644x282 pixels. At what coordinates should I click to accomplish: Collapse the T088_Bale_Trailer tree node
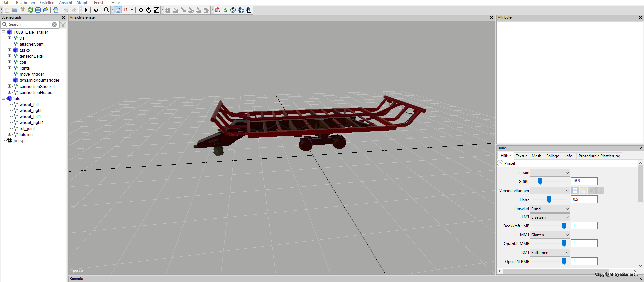tap(4, 32)
